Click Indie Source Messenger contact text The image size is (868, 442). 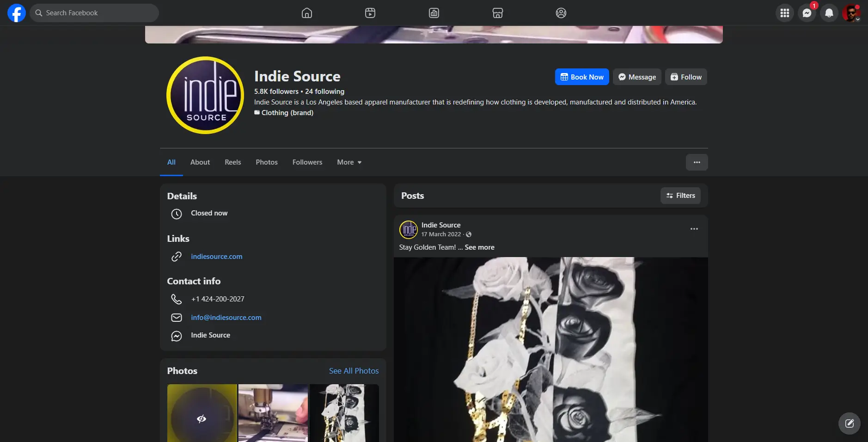(x=211, y=335)
